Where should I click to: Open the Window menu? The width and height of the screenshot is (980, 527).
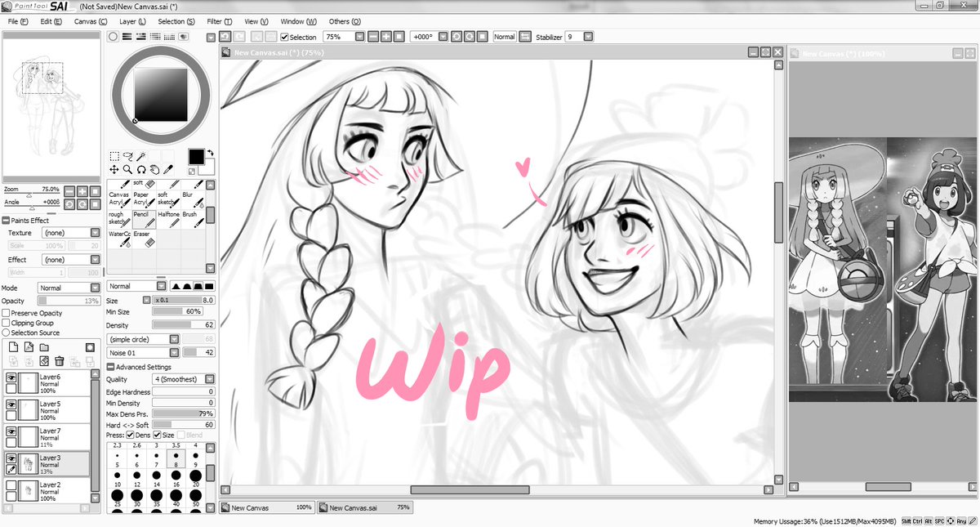tap(298, 21)
